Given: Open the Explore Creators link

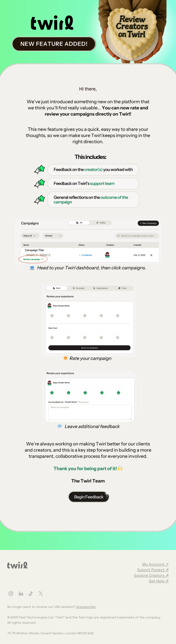Looking at the screenshot, I should point(151,575).
